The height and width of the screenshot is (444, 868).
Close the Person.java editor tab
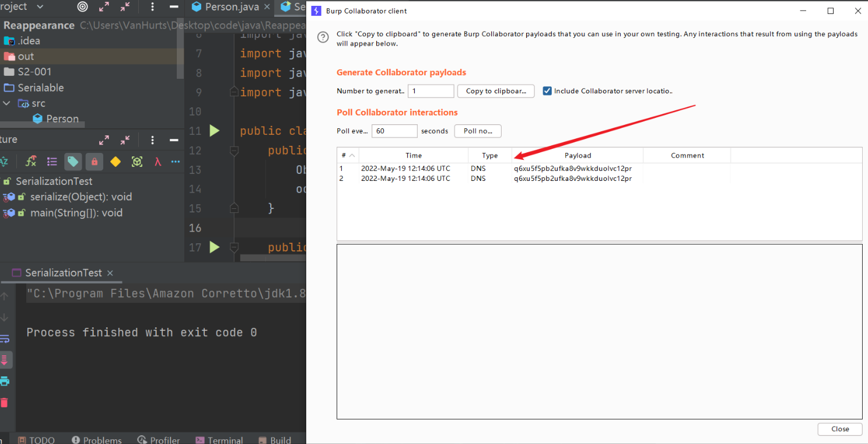click(x=267, y=7)
